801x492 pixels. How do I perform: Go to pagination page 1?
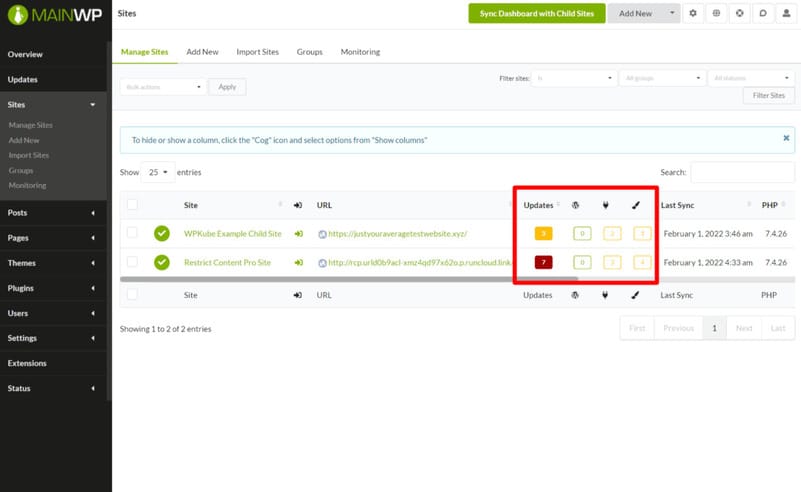coord(714,328)
